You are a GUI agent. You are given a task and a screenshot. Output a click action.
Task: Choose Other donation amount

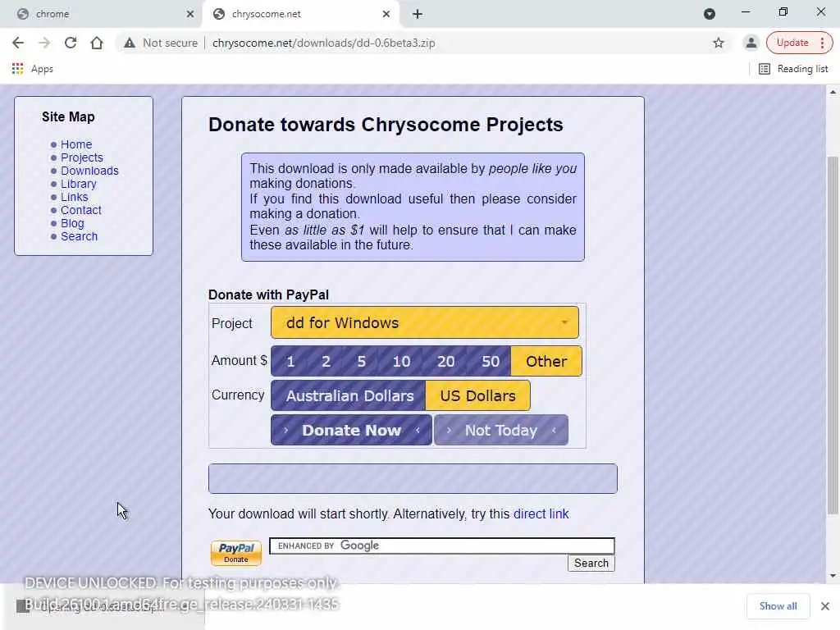point(546,361)
